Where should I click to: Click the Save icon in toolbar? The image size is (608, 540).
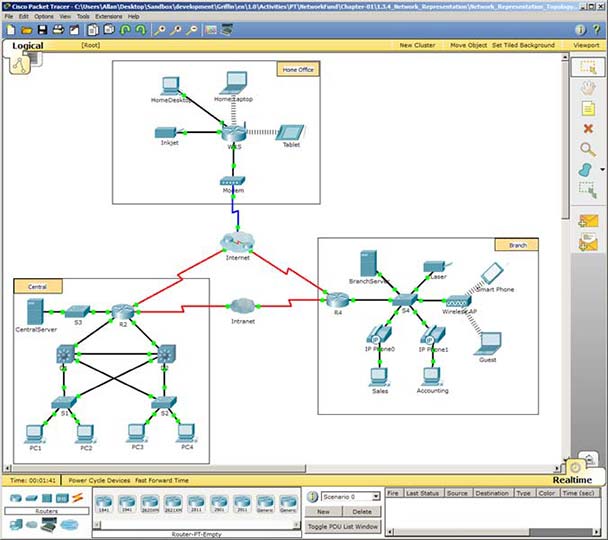(x=42, y=30)
